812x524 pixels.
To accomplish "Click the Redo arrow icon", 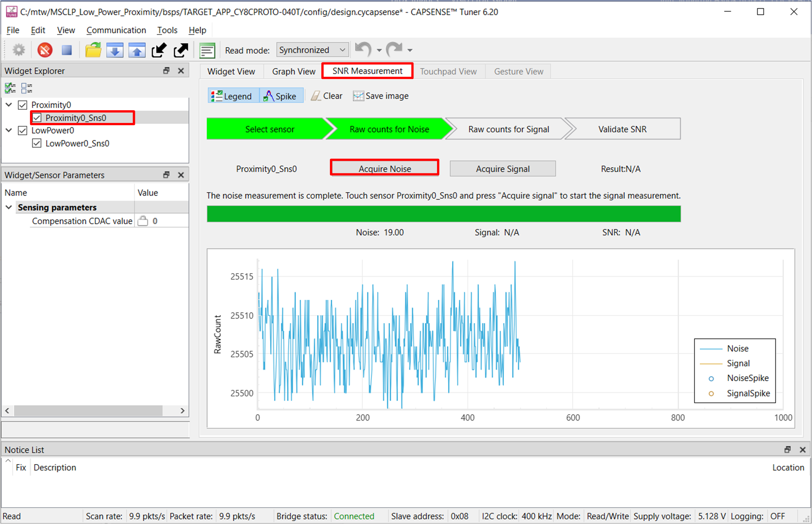I will [x=394, y=49].
